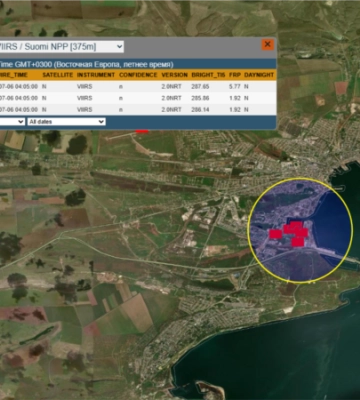
Task: Select the fire row with brightness 286.14
Action: tap(138, 110)
